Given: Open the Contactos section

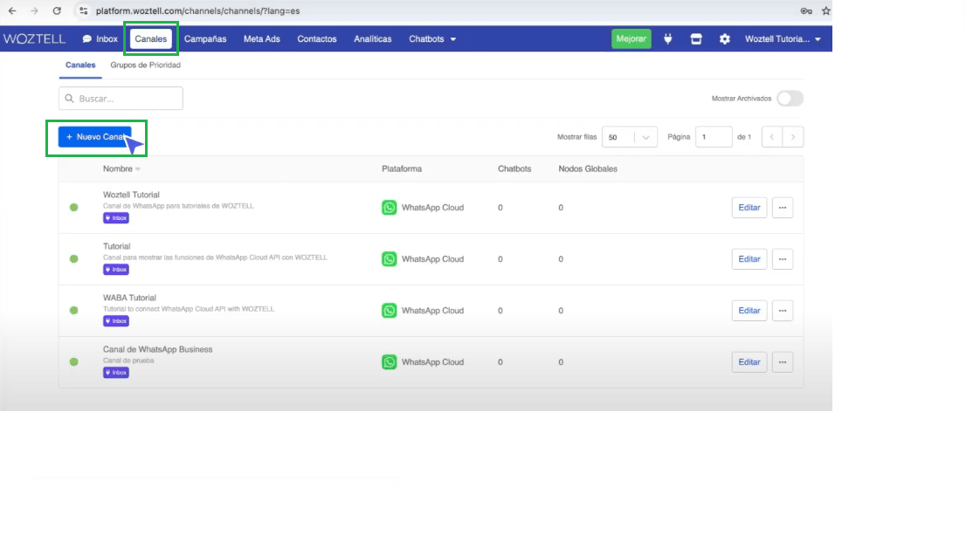Looking at the screenshot, I should coord(317,38).
